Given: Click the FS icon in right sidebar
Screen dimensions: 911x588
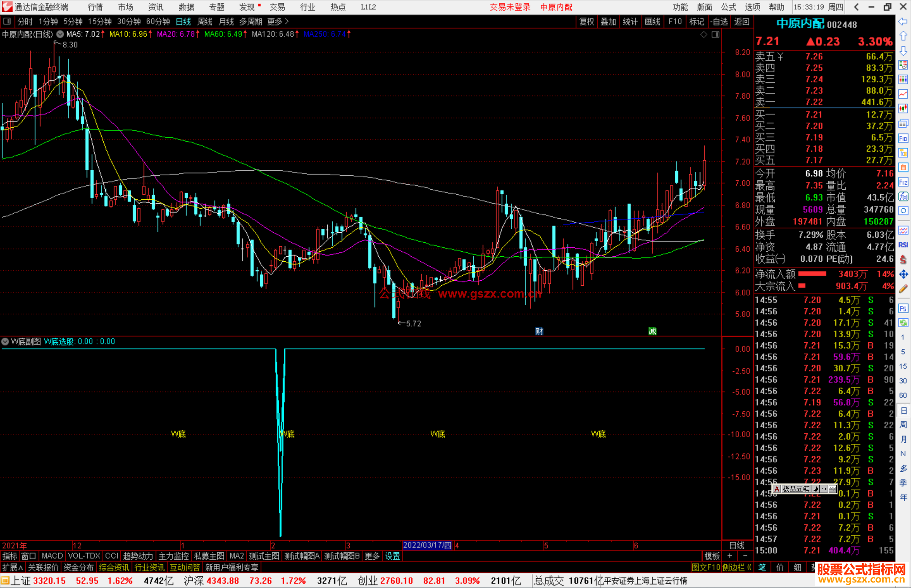Looking at the screenshot, I should coord(903,309).
